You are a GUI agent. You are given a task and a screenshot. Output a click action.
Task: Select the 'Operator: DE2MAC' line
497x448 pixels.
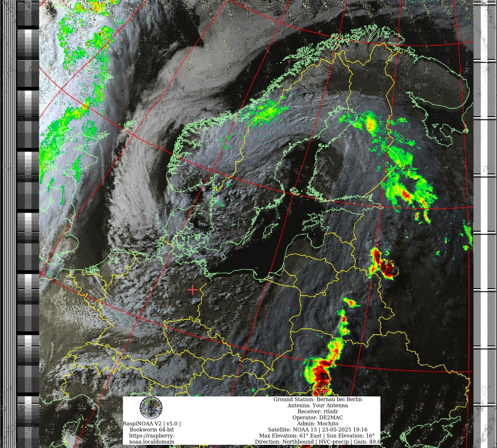point(318,417)
